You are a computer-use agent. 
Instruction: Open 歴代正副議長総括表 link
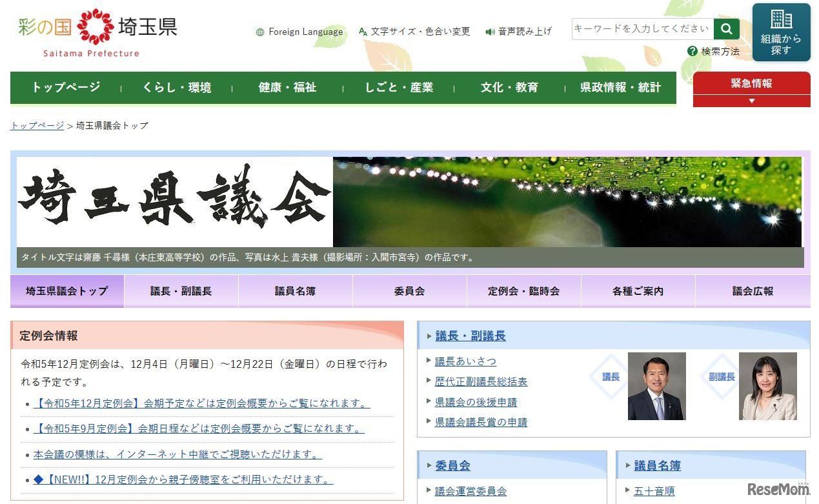481,381
